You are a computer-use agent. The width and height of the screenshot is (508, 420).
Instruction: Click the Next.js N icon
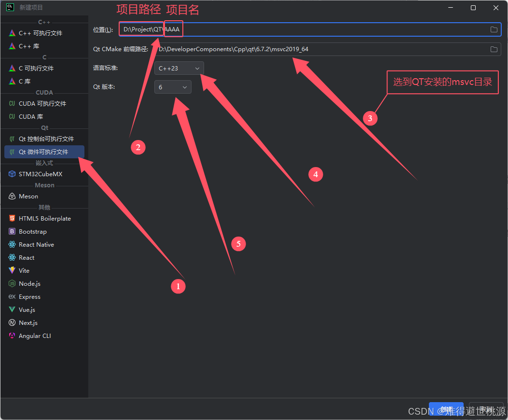coord(12,322)
